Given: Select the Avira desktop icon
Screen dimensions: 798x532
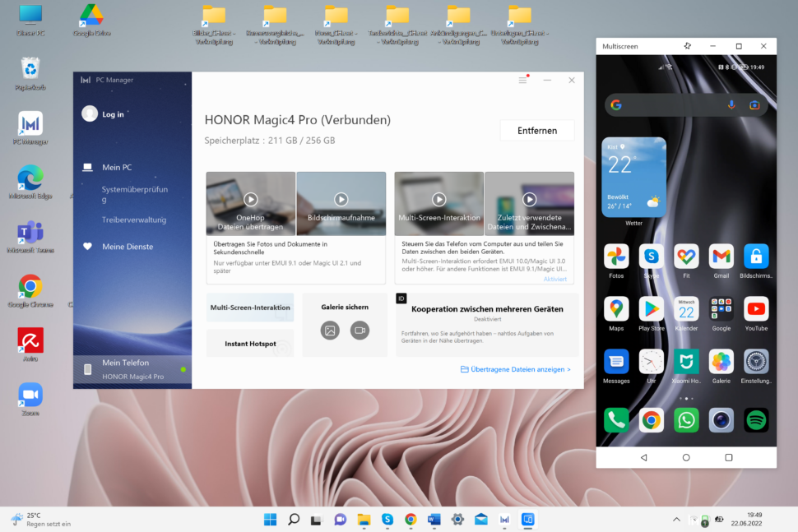Looking at the screenshot, I should click(30, 345).
